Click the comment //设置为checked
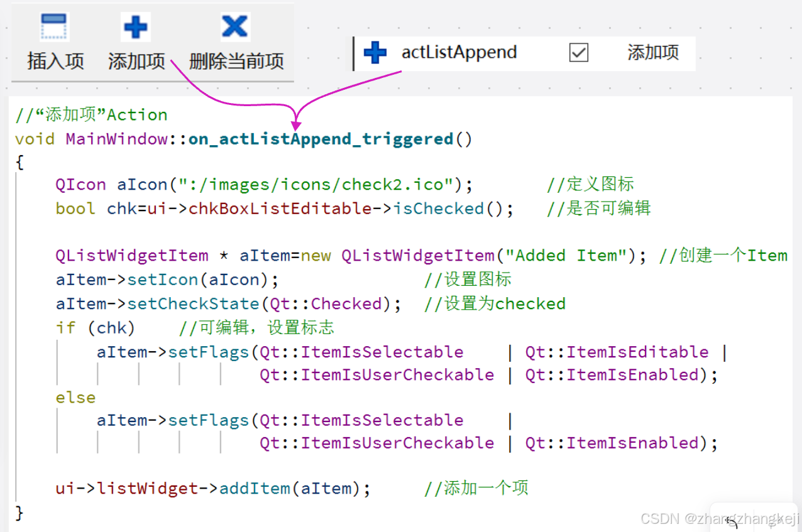 tap(495, 304)
